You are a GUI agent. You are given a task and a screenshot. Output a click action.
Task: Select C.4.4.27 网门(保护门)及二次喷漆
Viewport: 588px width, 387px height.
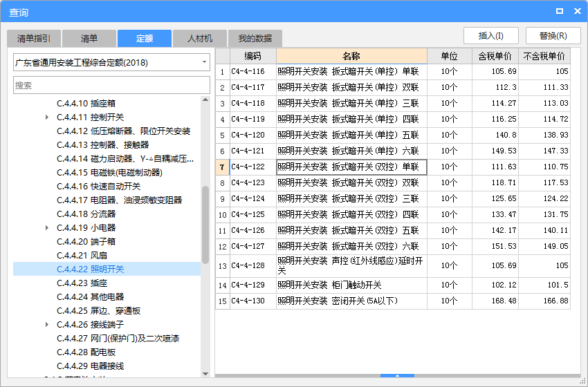118,339
